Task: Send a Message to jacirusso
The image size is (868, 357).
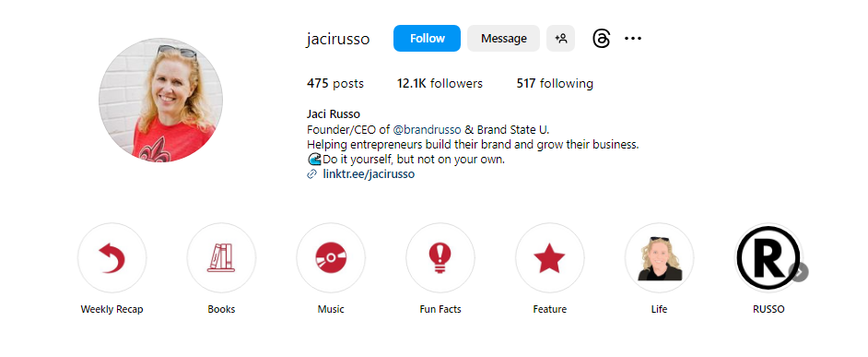Action: (x=503, y=38)
